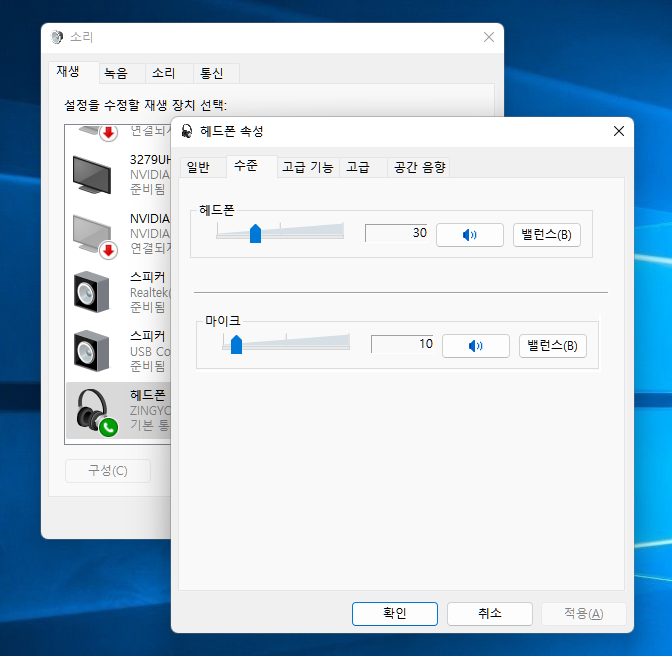This screenshot has width=672, height=656.
Task: Open the 공간 음향 tab
Action: click(x=419, y=167)
